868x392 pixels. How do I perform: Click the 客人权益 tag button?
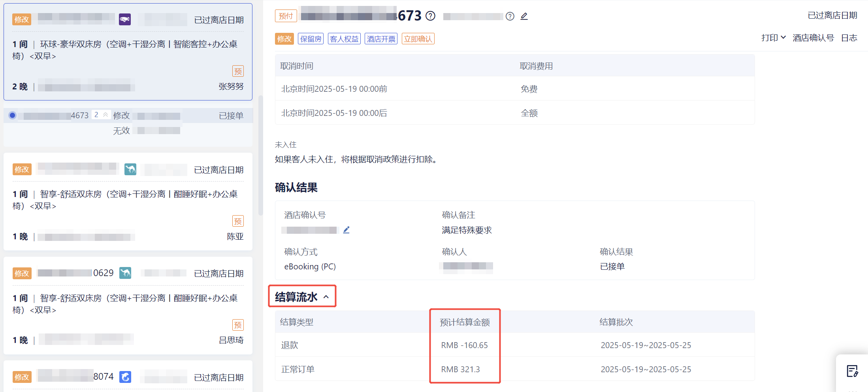click(x=344, y=39)
